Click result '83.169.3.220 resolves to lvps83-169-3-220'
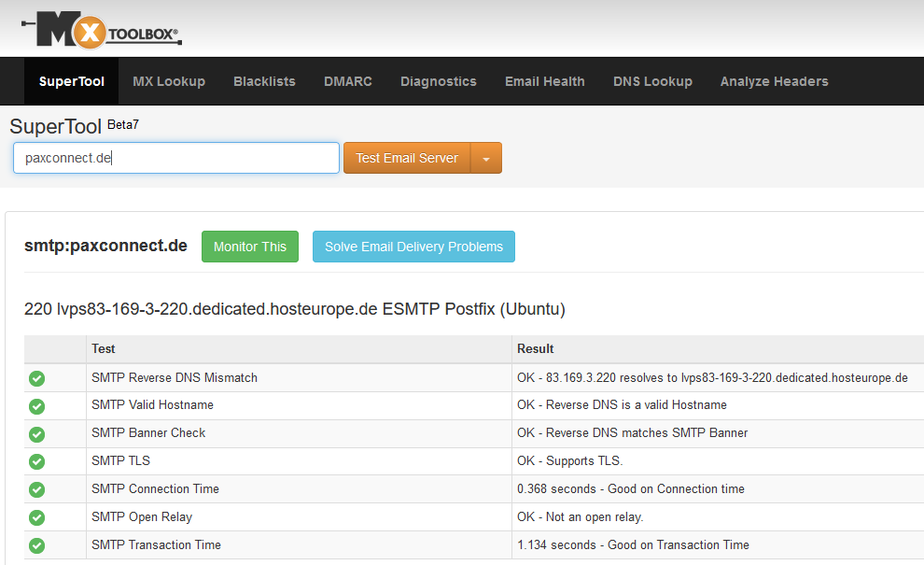Viewport: 924px width, 565px height. click(x=712, y=377)
